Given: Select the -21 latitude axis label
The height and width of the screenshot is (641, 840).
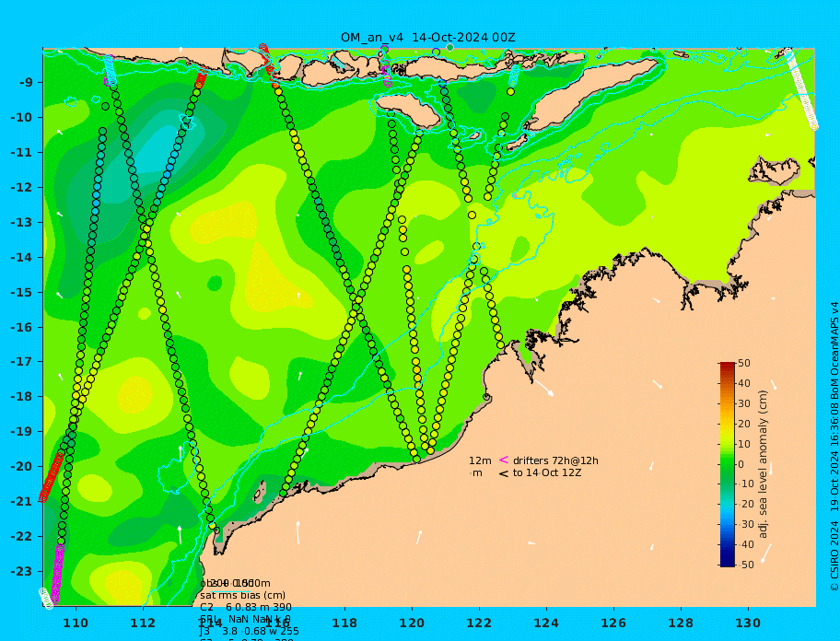Looking at the screenshot, I should (22, 502).
